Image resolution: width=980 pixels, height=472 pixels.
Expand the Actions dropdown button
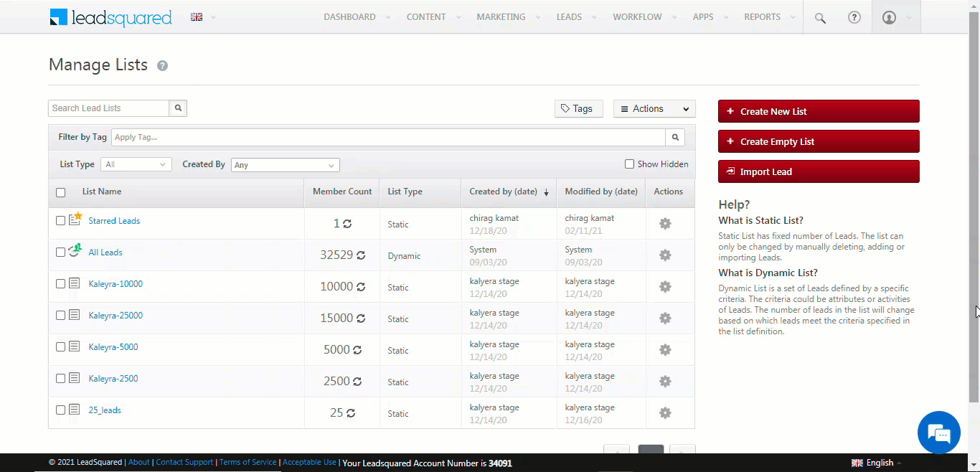pos(654,109)
